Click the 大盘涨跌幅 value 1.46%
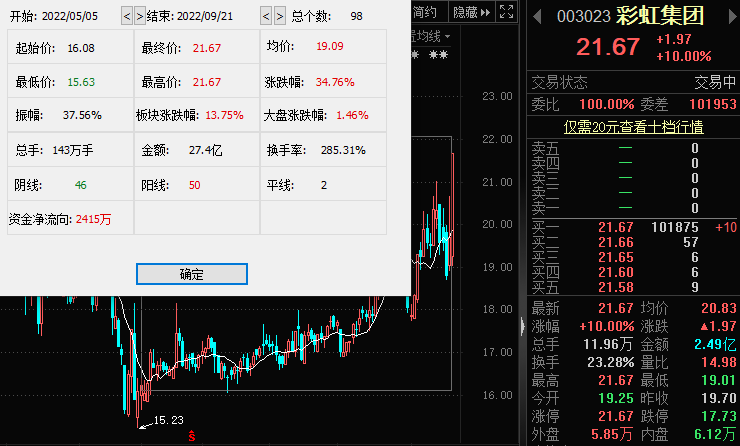The width and height of the screenshot is (740, 446). [352, 115]
